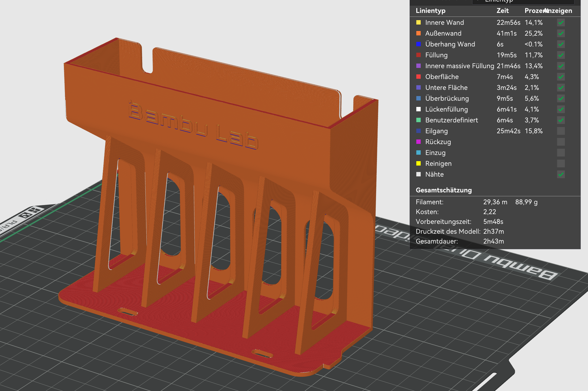Image resolution: width=588 pixels, height=391 pixels.
Task: Click the Füllung time 19m5s
Action: pyautogui.click(x=507, y=55)
